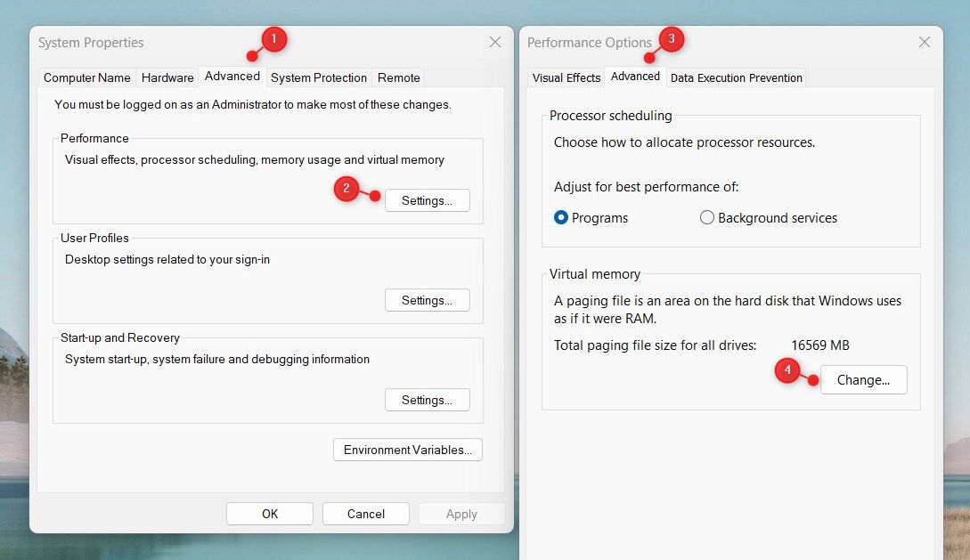Select the Programs radio button
Viewport: 970px width, 560px height.
(x=559, y=217)
